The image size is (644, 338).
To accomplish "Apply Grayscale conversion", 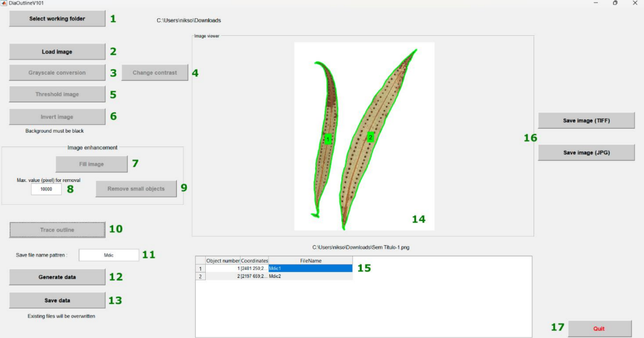I will [56, 72].
